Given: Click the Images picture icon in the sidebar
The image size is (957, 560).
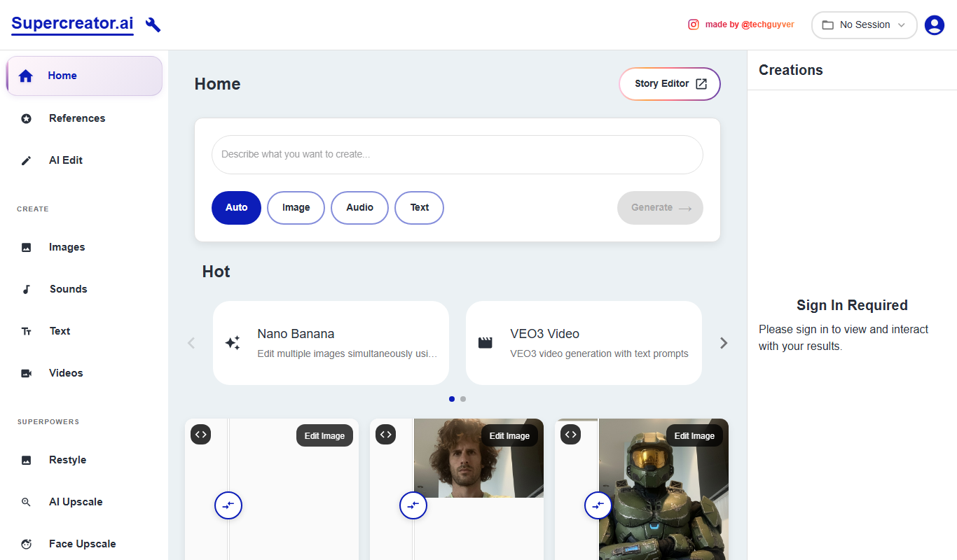Looking at the screenshot, I should [x=27, y=247].
